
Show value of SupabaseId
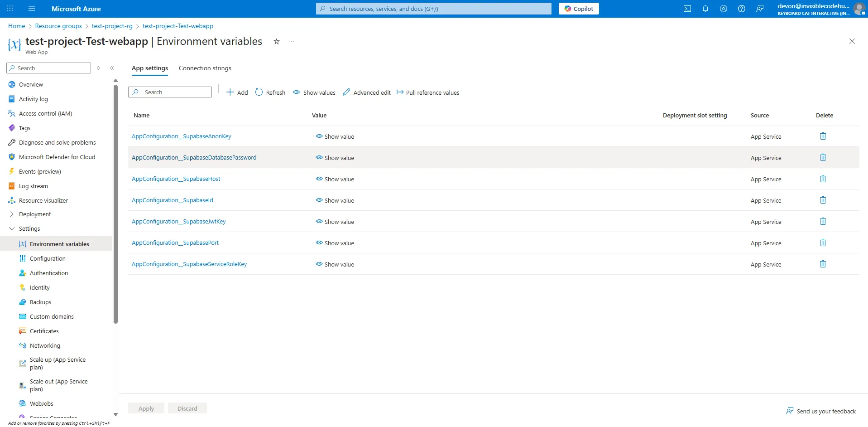(x=335, y=200)
